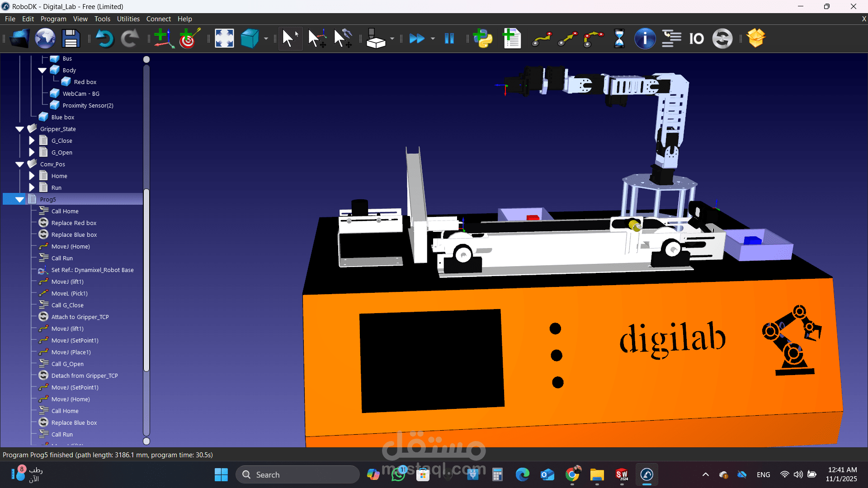The height and width of the screenshot is (488, 868).
Task: Undo the last action
Action: coord(104,38)
